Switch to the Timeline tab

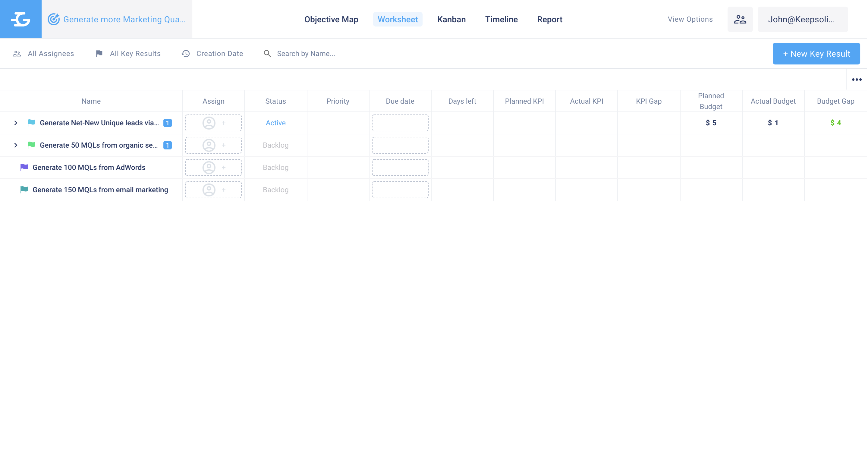click(502, 19)
